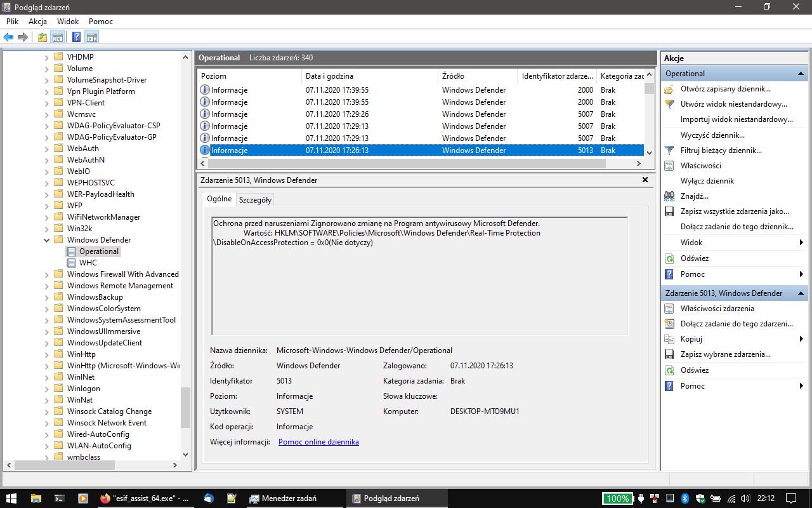
Task: Expand the Winlogon folder in the tree
Action: [x=47, y=389]
